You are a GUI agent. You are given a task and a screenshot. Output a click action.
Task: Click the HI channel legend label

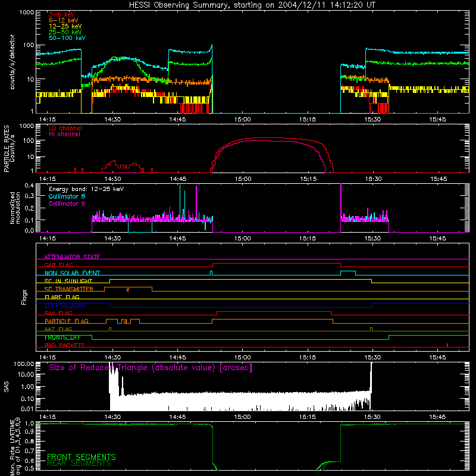click(65, 134)
